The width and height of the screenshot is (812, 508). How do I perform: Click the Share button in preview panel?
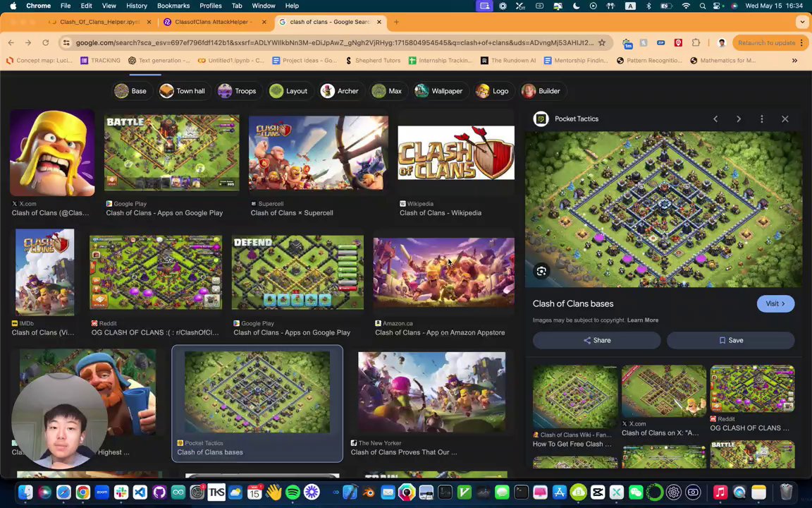pos(596,341)
